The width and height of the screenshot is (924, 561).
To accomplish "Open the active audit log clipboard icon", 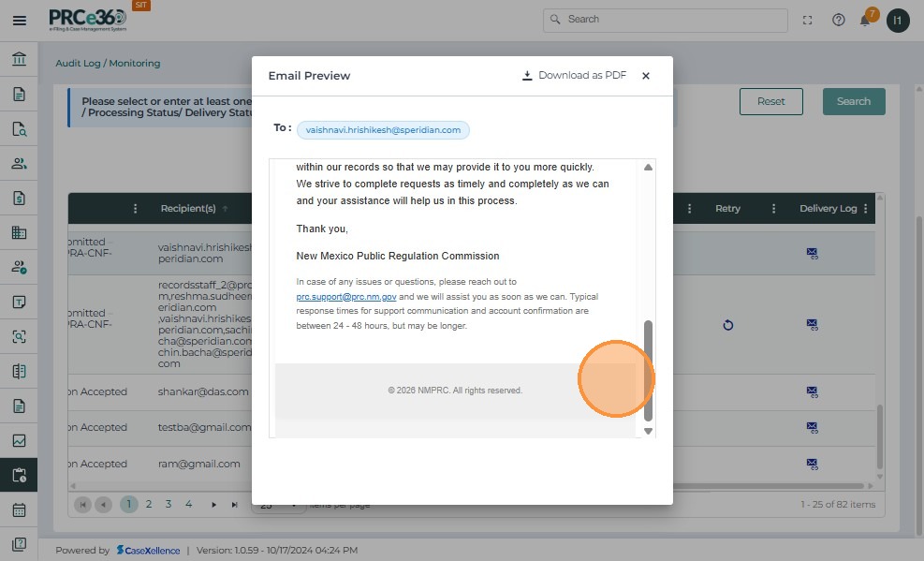I will coord(19,475).
